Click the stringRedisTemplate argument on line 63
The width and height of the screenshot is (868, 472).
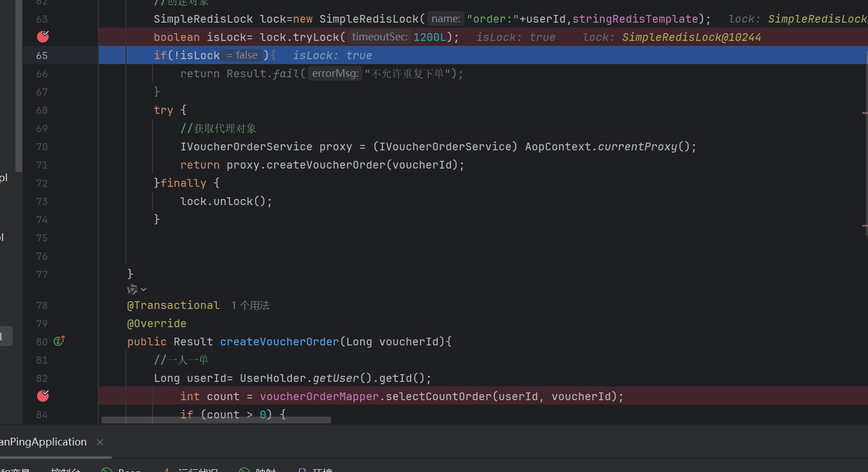[635, 19]
